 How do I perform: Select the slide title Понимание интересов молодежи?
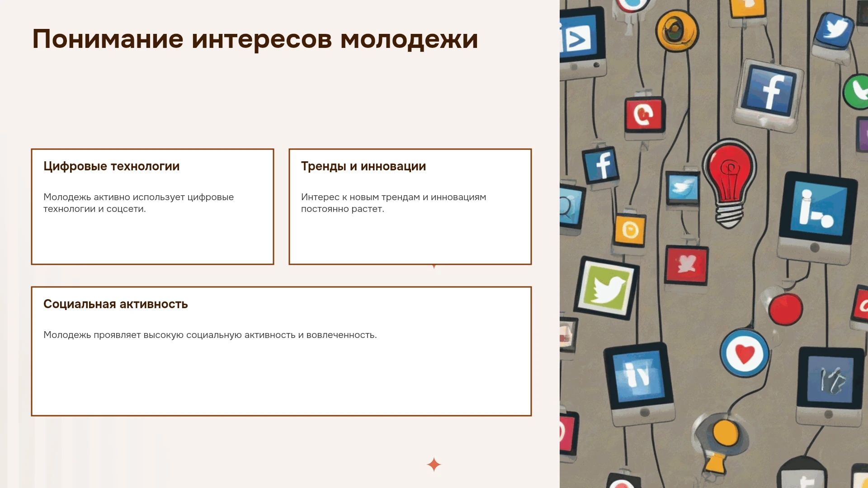click(x=255, y=39)
